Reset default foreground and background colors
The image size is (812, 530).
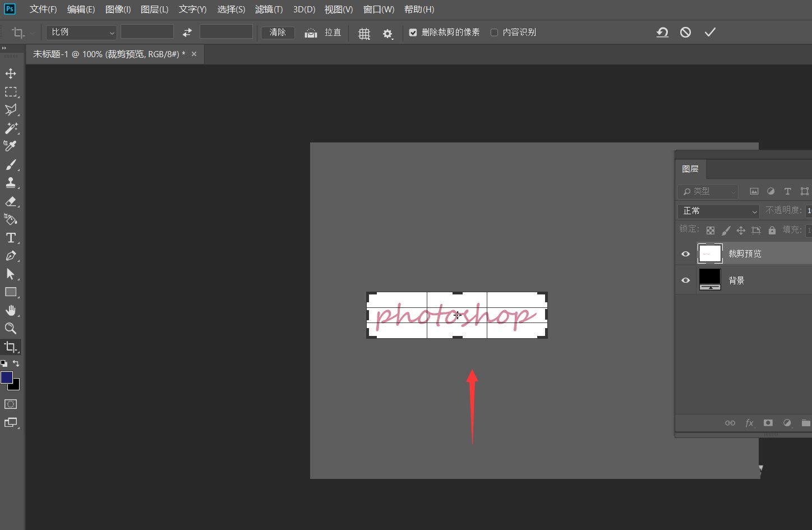(4, 363)
